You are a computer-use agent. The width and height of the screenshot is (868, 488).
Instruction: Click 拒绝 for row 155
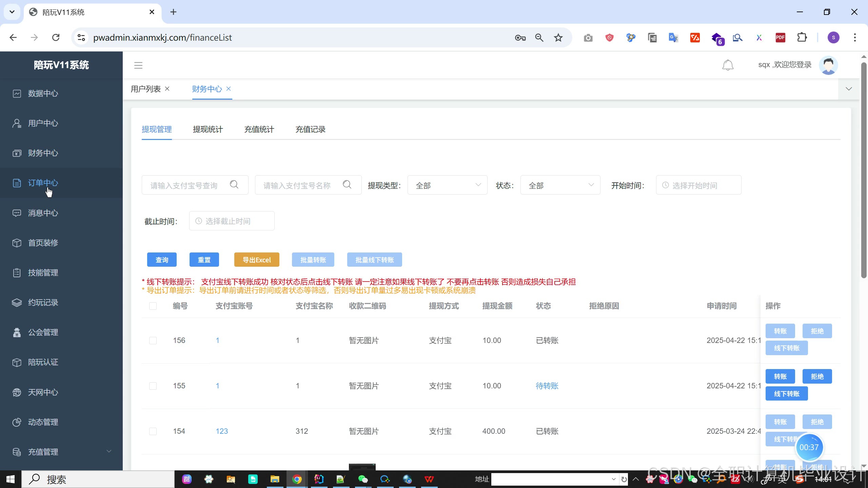[817, 377]
